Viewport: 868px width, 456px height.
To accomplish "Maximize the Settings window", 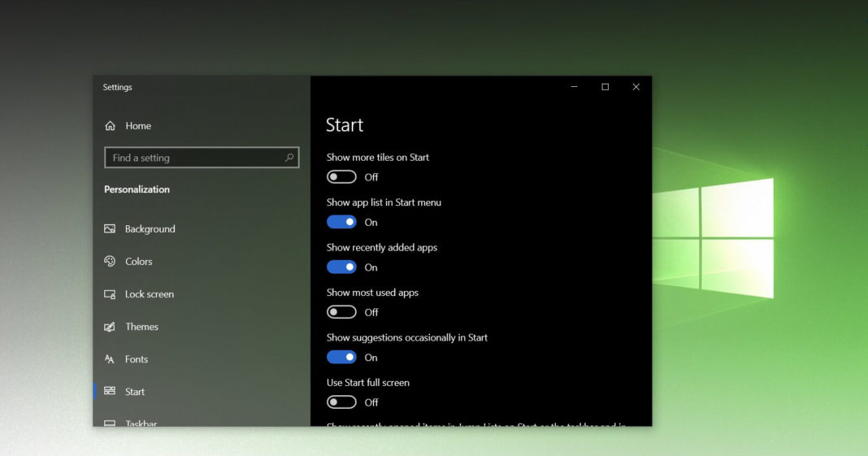I will click(x=605, y=87).
